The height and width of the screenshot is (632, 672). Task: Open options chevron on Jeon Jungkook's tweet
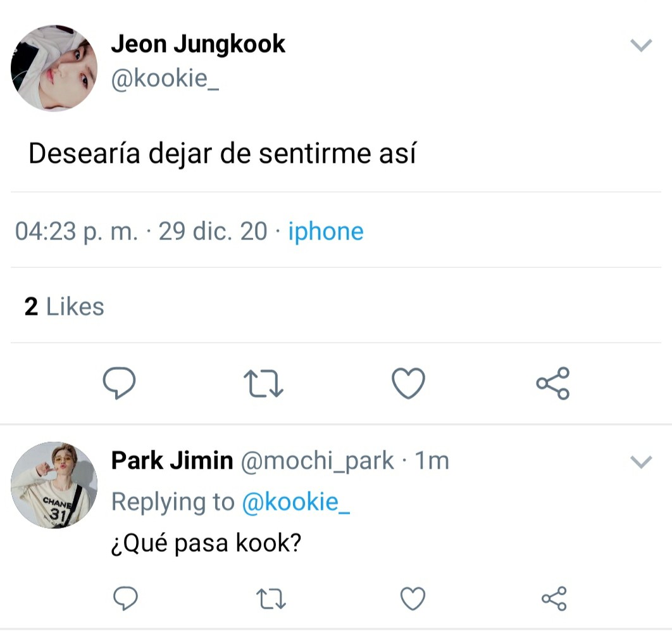(641, 46)
